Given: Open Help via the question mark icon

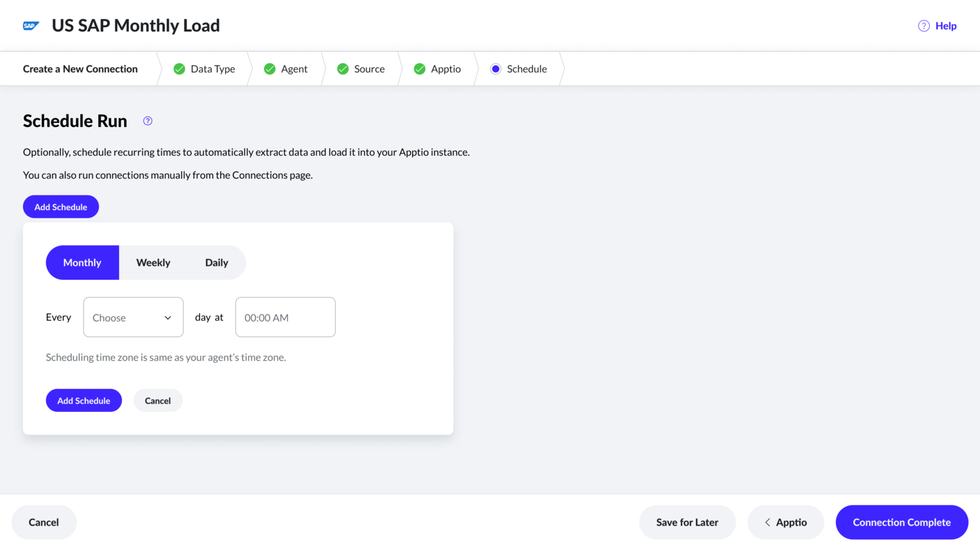Looking at the screenshot, I should click(923, 25).
